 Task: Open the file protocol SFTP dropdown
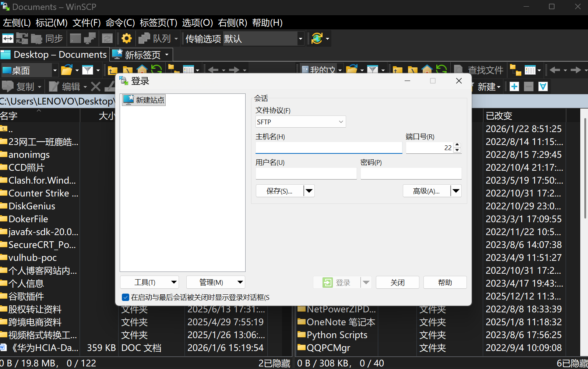click(300, 122)
